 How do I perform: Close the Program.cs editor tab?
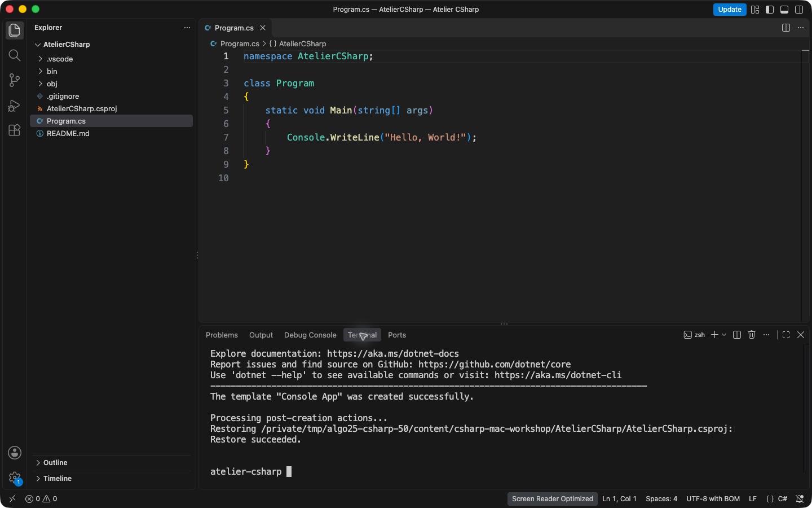(263, 28)
